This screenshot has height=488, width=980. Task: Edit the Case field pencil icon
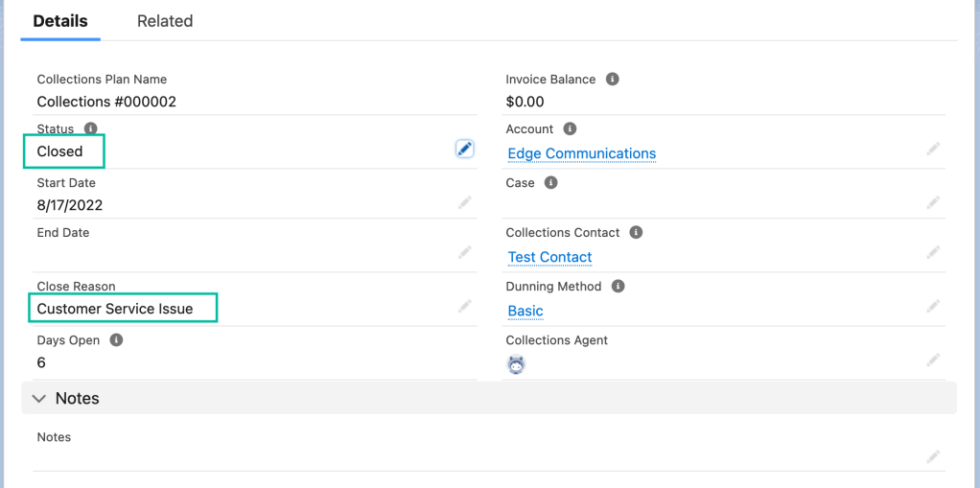click(x=933, y=202)
